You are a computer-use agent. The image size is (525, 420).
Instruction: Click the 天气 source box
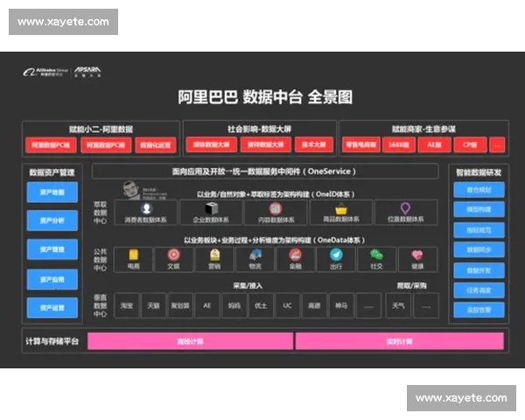pyautogui.click(x=398, y=305)
